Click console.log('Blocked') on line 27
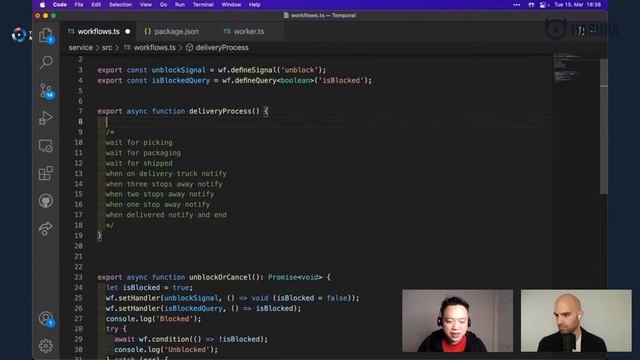This screenshot has width=640, height=360. (x=153, y=319)
